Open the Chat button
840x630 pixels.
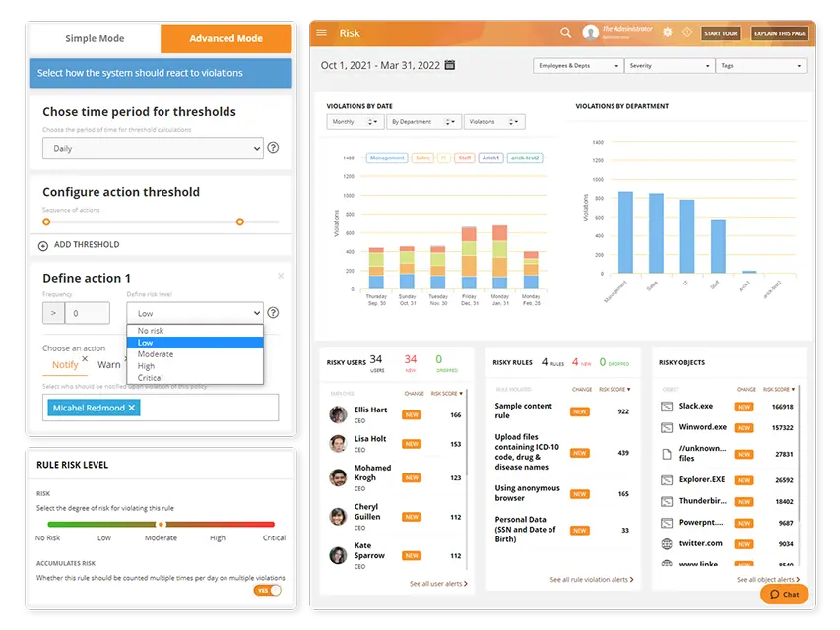coord(784,594)
